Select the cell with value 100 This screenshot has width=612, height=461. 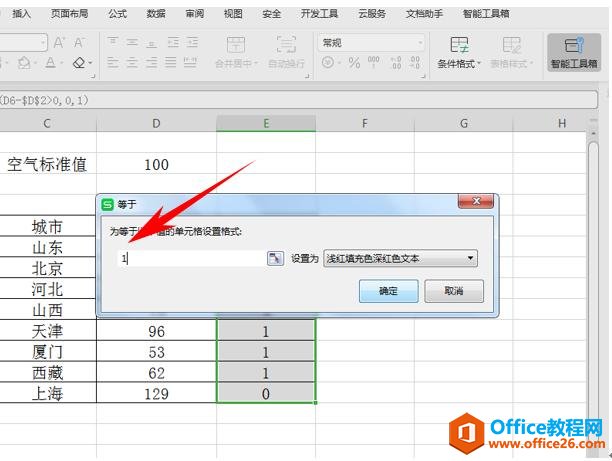pyautogui.click(x=157, y=164)
